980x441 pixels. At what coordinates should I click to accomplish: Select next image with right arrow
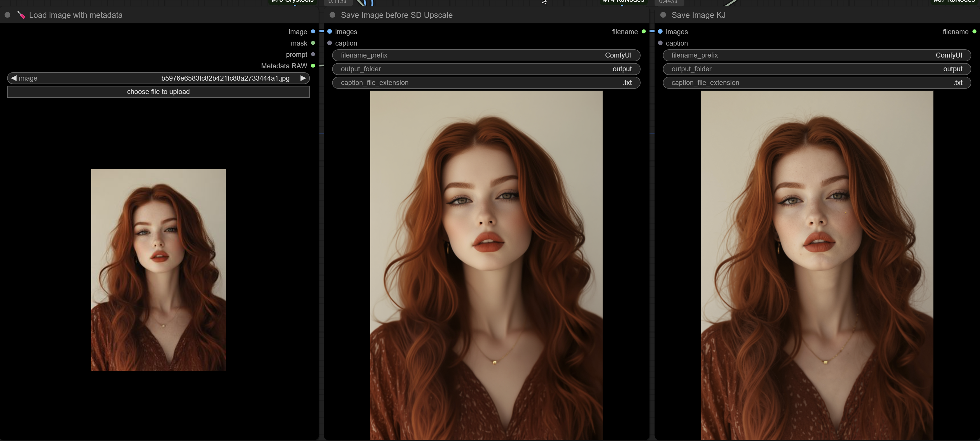[x=303, y=78]
